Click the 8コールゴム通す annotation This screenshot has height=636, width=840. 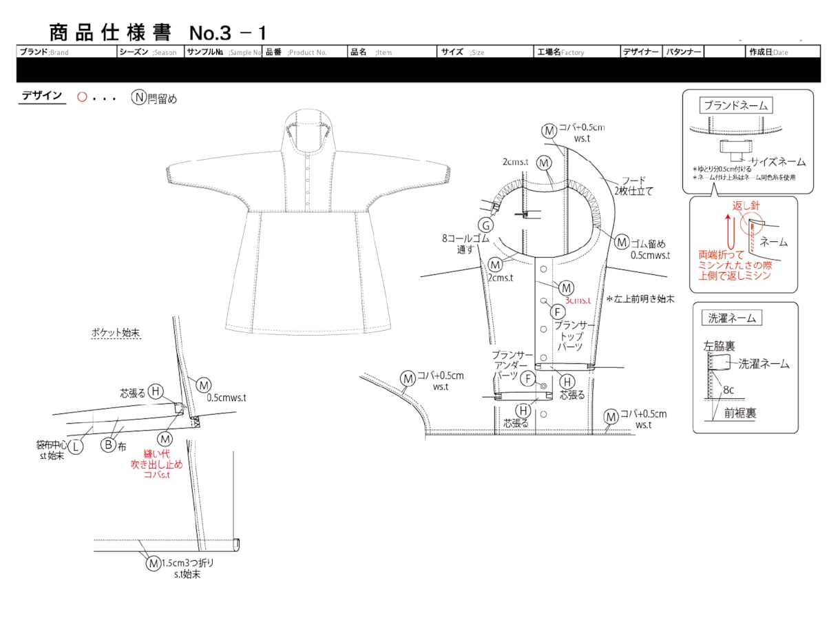pyautogui.click(x=465, y=245)
